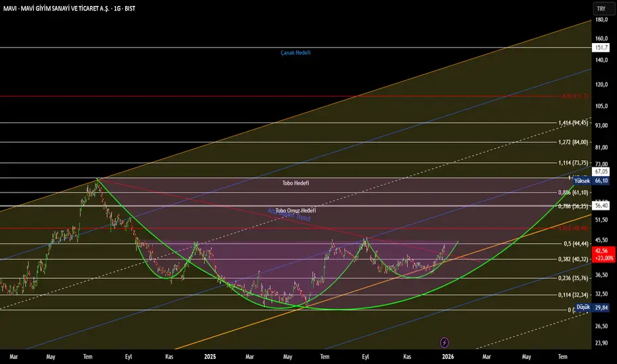
Task: Select the Ana Düşen Trend label
Action: [289, 214]
